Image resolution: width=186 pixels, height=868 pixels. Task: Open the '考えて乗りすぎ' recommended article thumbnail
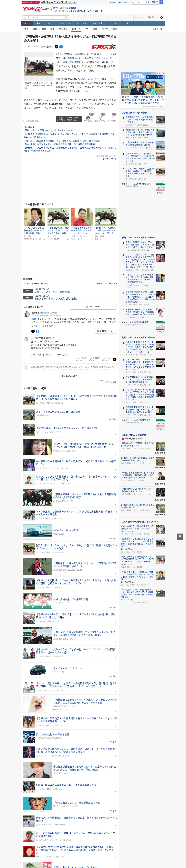pyautogui.click(x=34, y=217)
